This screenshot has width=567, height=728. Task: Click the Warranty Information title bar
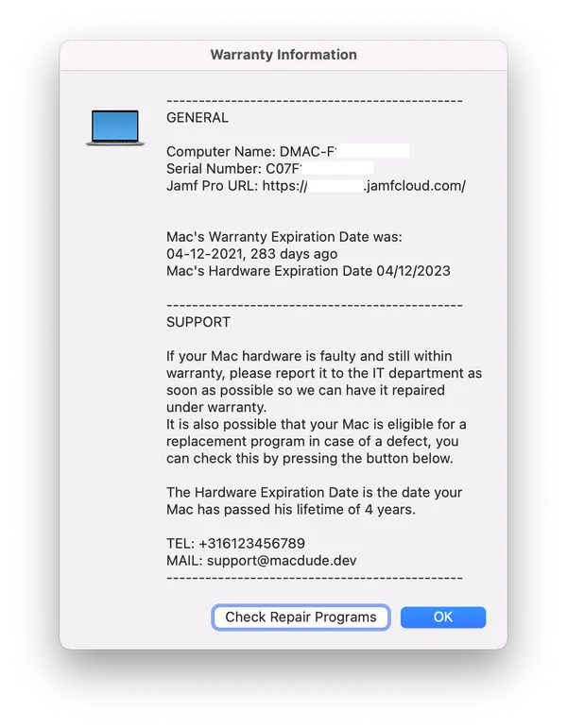tap(283, 55)
